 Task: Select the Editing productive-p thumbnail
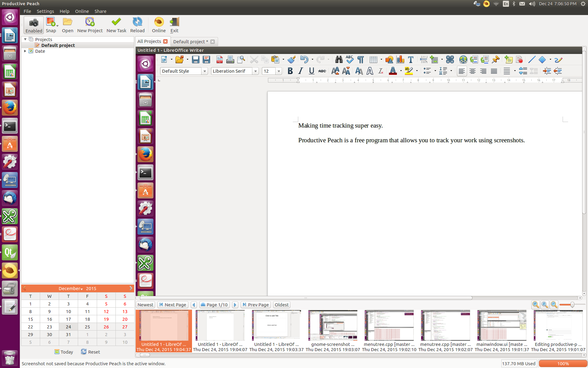click(558, 331)
